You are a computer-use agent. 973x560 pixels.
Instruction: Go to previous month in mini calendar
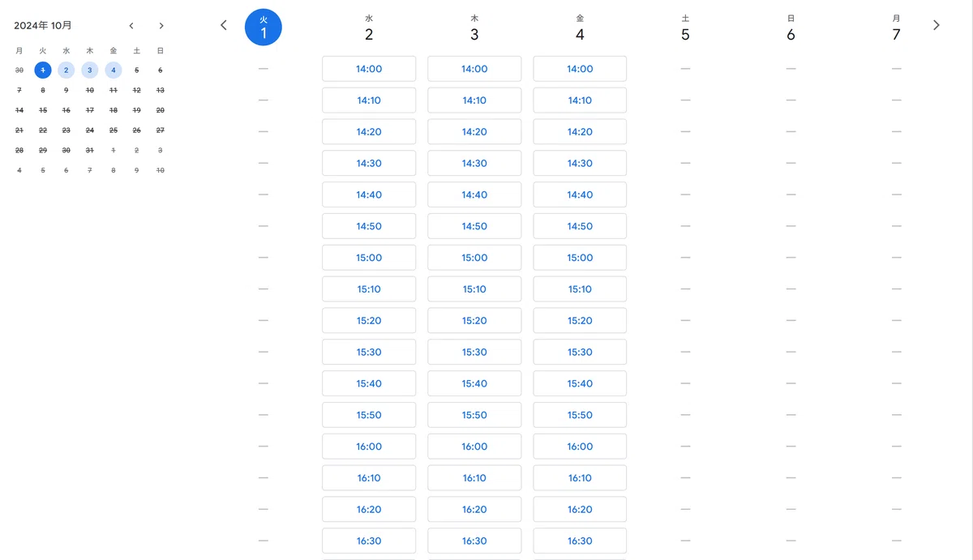tap(131, 26)
